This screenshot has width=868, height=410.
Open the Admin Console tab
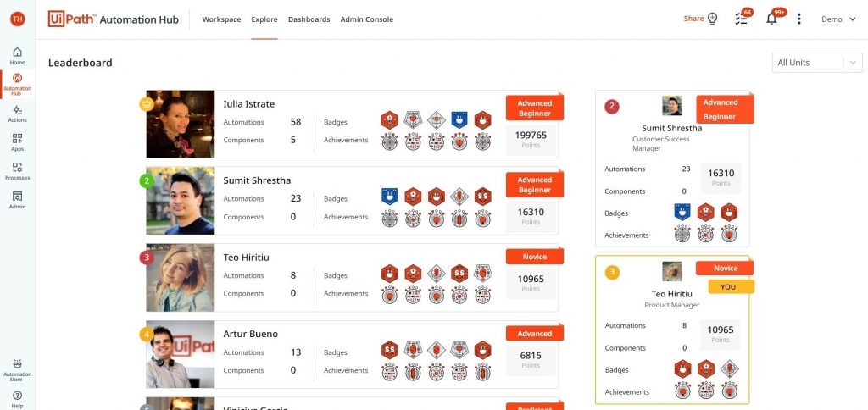pos(366,19)
